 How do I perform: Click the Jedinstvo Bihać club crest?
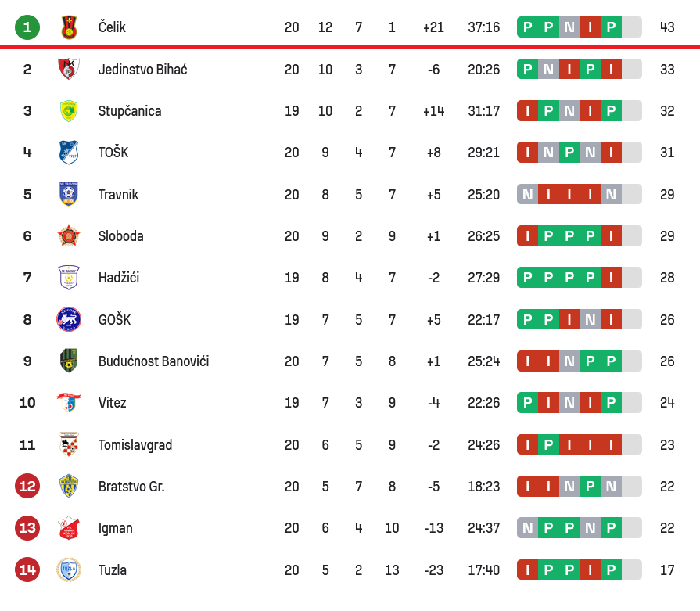(x=69, y=69)
